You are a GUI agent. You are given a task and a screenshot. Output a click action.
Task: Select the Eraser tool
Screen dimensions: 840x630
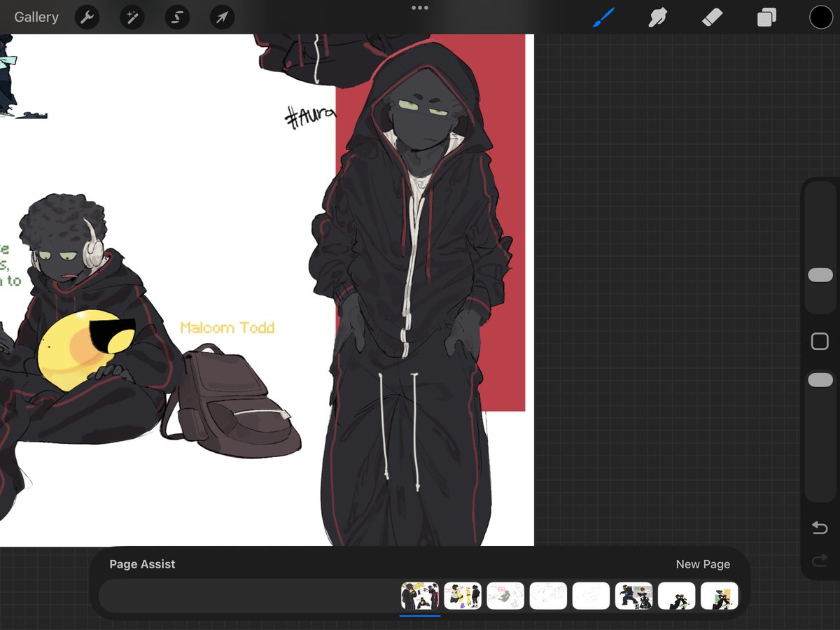pyautogui.click(x=712, y=17)
